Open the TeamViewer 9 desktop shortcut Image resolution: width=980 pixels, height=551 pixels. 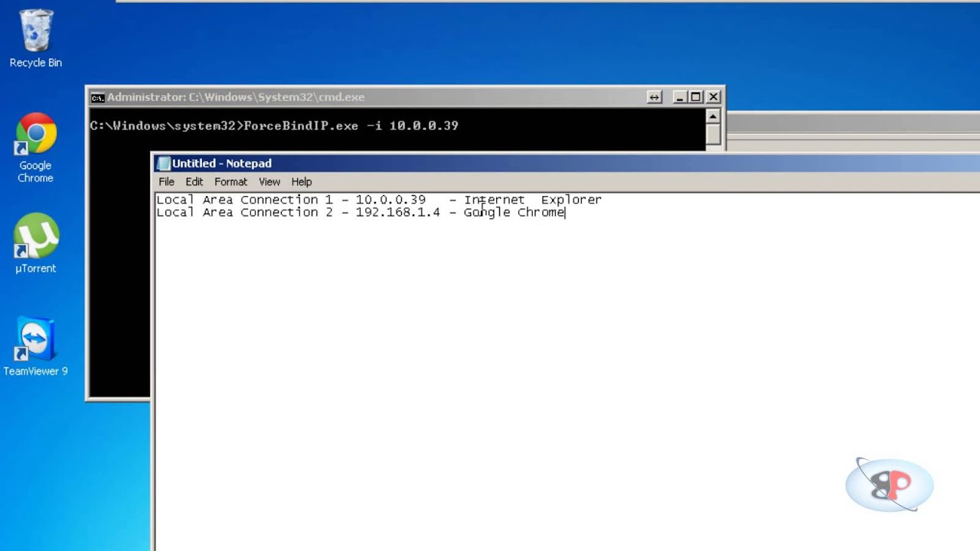click(35, 347)
